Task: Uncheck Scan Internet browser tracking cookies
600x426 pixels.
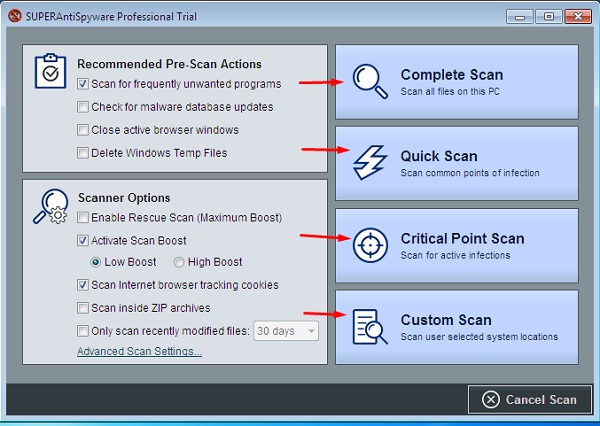Action: click(x=83, y=285)
